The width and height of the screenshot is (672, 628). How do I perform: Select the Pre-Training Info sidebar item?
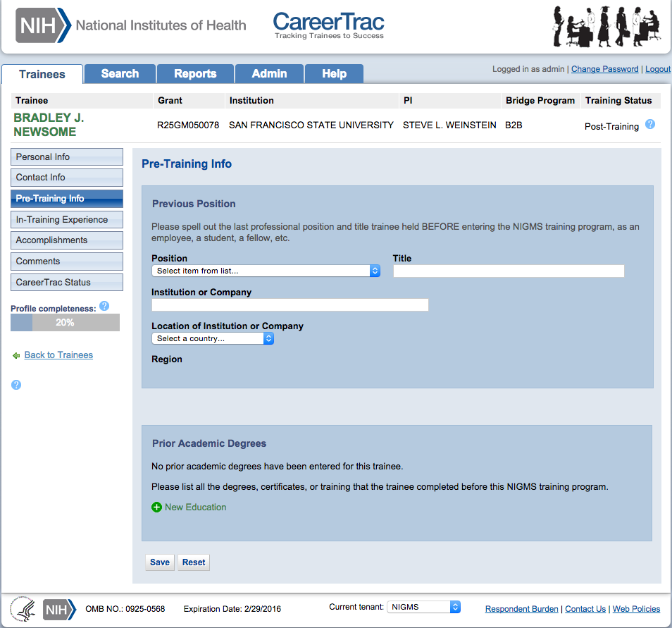coord(67,199)
